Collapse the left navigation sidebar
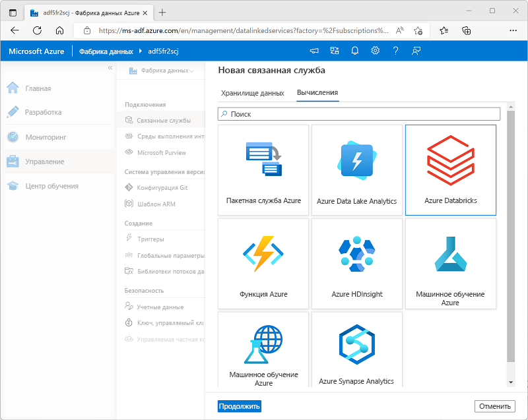Viewport: 528px width, 420px height. (110, 68)
